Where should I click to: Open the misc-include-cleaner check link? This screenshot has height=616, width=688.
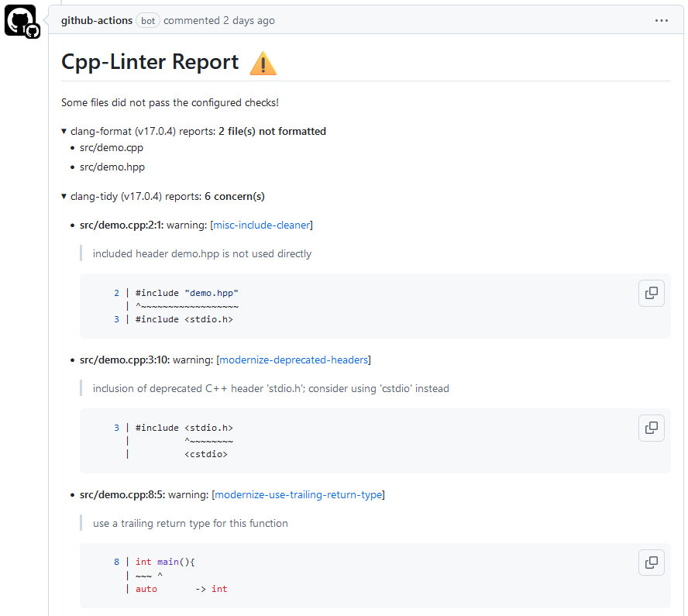click(x=261, y=225)
